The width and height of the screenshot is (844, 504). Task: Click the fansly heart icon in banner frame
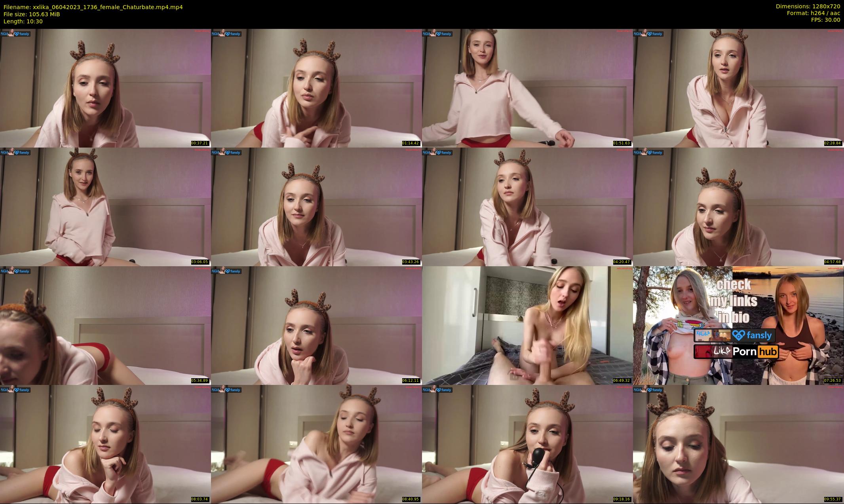[739, 335]
